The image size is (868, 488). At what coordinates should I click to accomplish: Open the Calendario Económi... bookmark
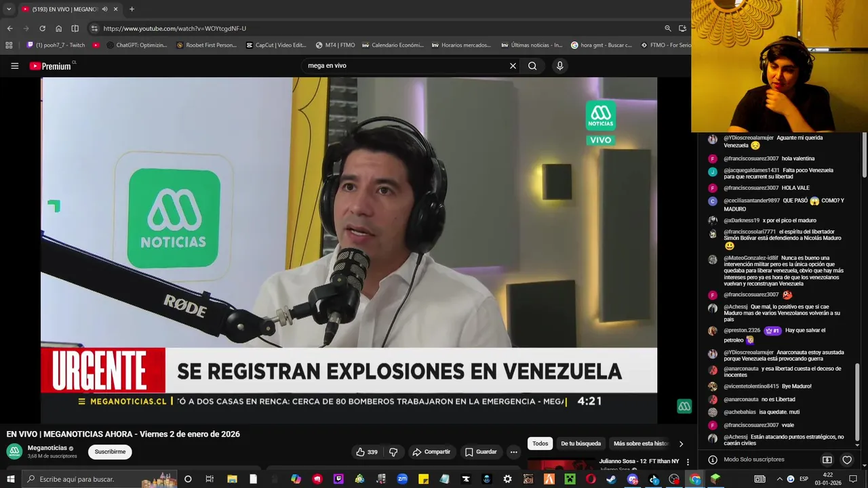(x=393, y=45)
